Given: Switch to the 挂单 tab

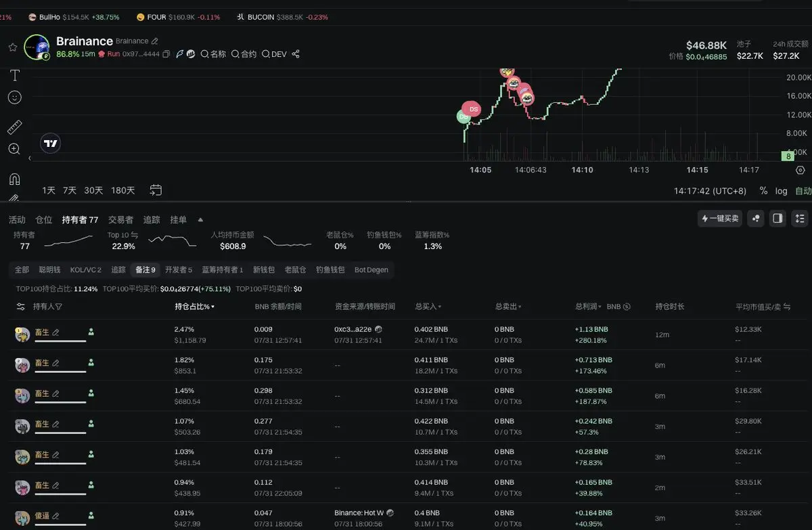Looking at the screenshot, I should [x=179, y=220].
